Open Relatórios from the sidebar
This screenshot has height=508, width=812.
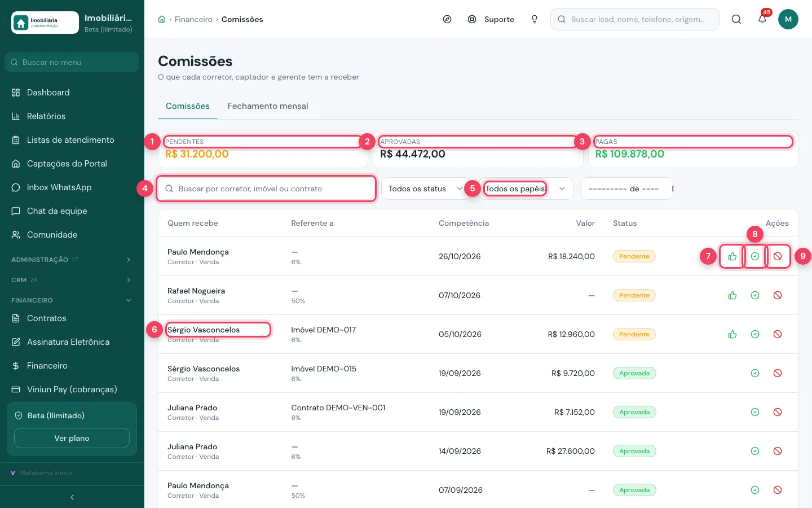tap(72, 116)
